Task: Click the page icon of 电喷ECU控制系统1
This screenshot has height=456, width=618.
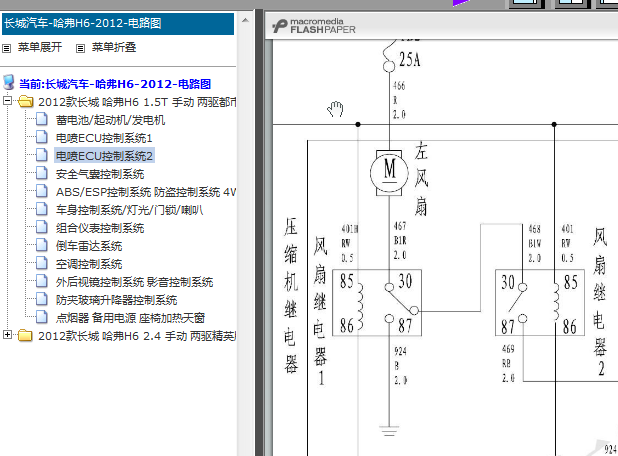Action: pyautogui.click(x=42, y=137)
